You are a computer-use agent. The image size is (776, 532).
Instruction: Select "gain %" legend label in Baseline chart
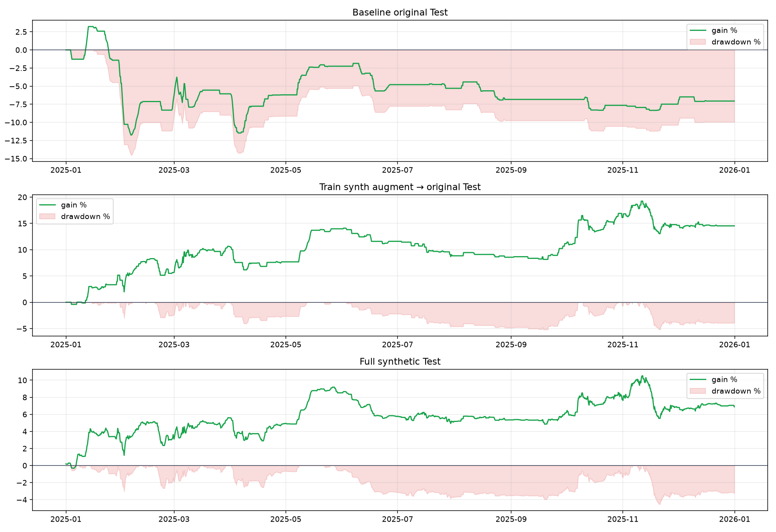click(725, 30)
